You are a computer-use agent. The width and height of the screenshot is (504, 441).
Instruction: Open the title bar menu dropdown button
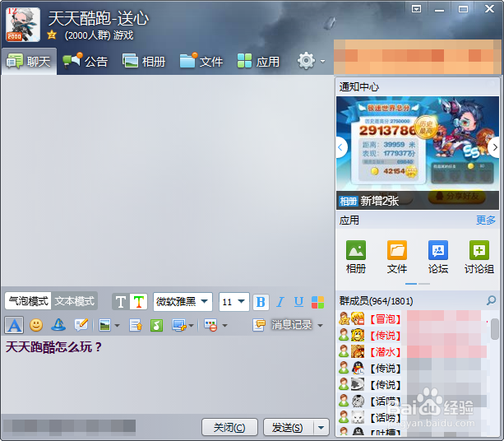pyautogui.click(x=416, y=9)
